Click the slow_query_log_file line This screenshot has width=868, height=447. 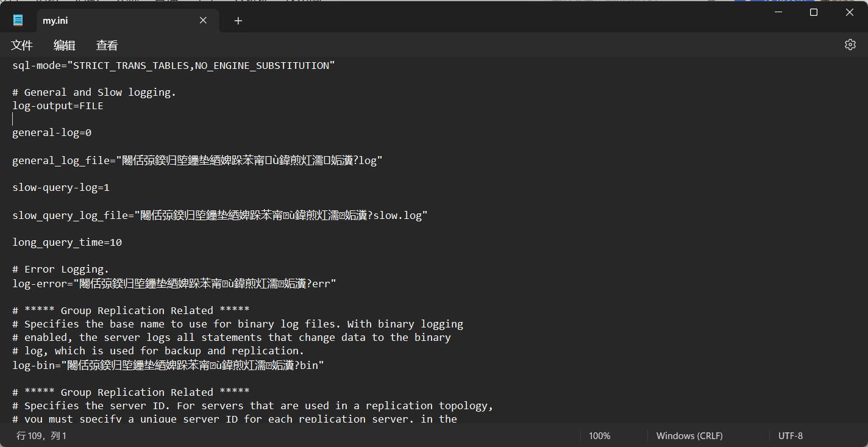point(220,215)
